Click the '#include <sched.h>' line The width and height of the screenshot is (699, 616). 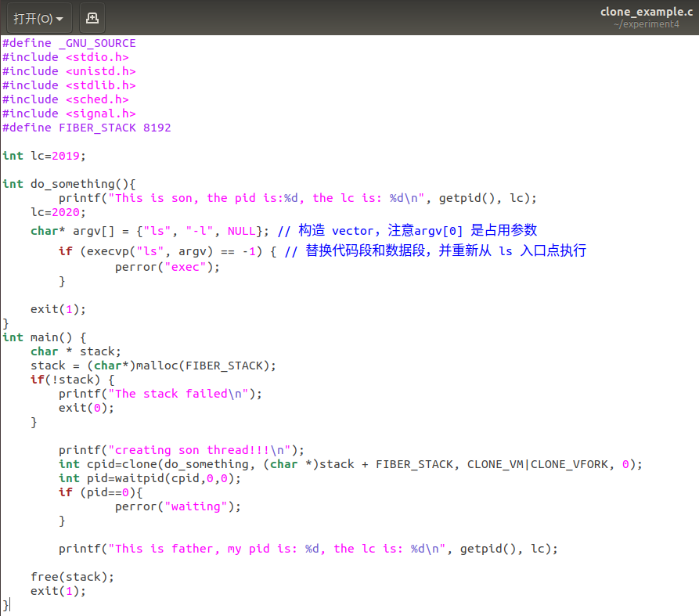coord(66,99)
